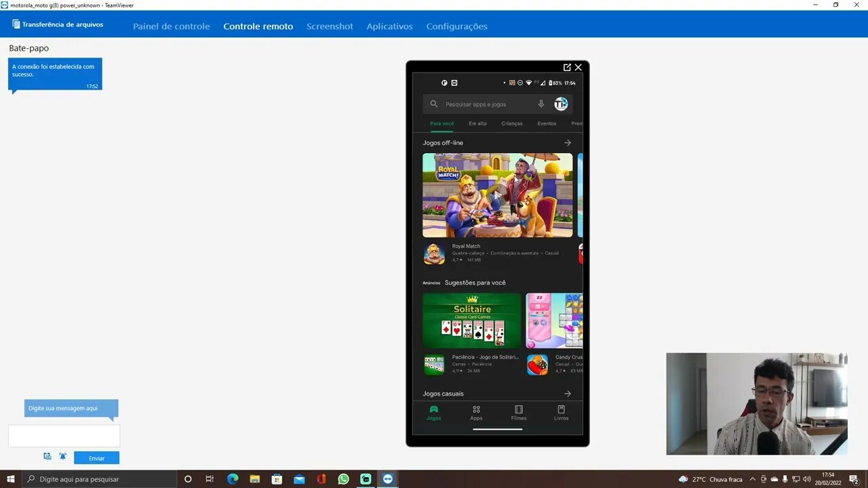
Task: Open volume control in system tray
Action: point(806,479)
